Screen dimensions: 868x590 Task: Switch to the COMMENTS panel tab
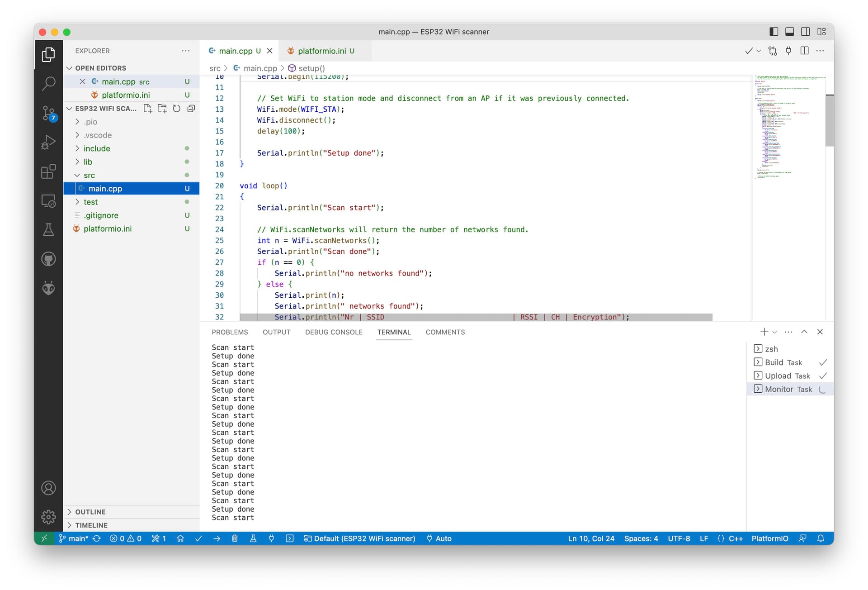tap(445, 332)
